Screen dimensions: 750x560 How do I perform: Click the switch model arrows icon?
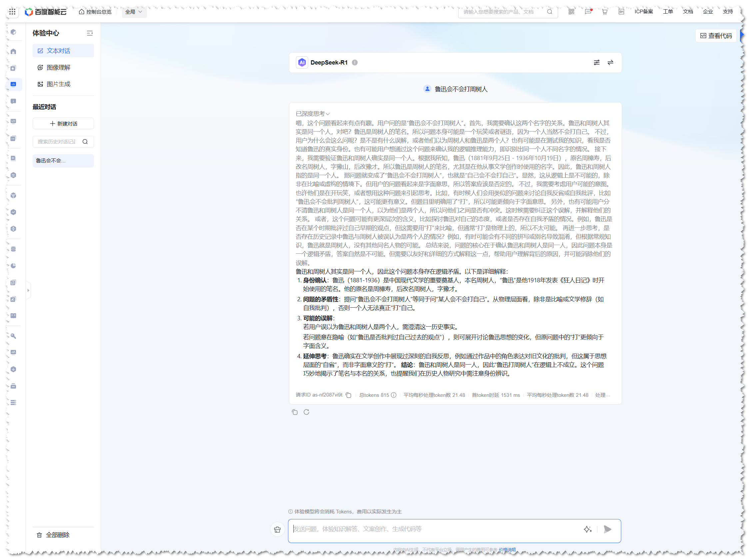coord(610,62)
